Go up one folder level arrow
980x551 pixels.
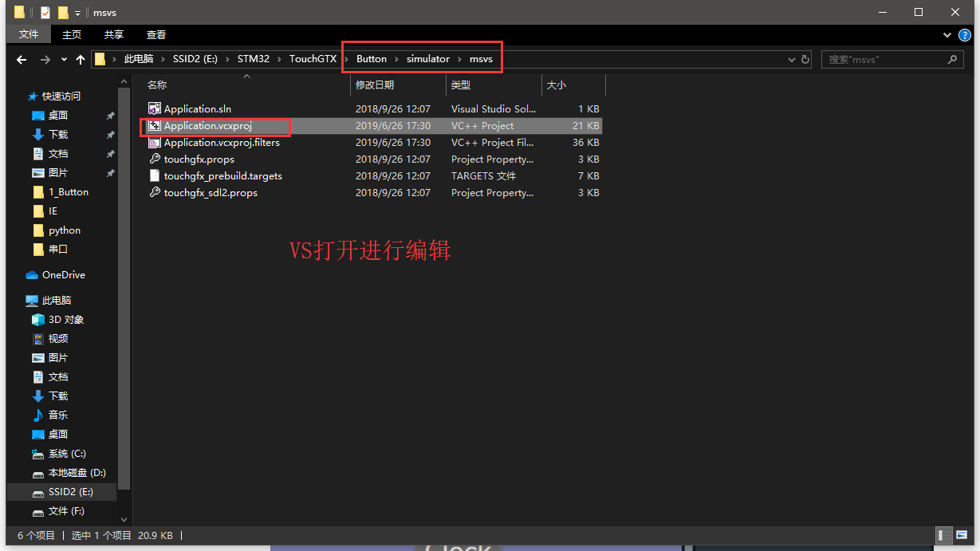(81, 60)
